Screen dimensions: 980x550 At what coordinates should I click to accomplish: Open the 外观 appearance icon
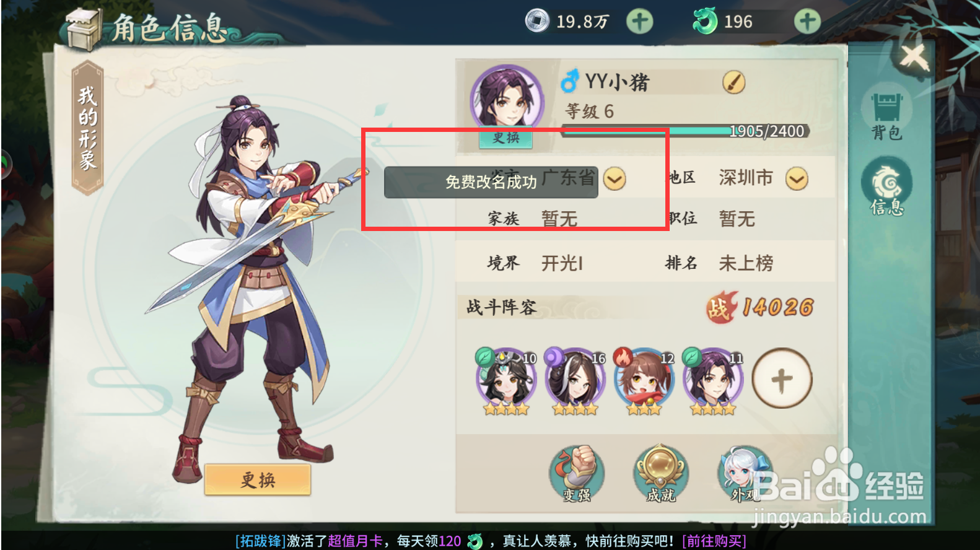745,474
